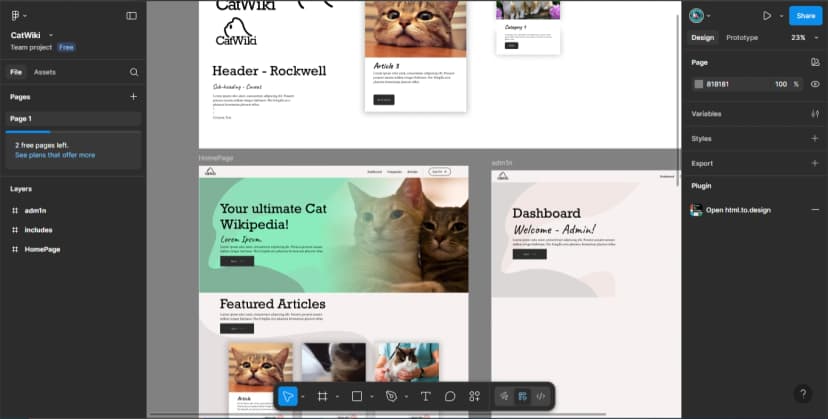Screen dimensions: 828x419
Task: Click the search icon in the left panel
Action: click(134, 72)
